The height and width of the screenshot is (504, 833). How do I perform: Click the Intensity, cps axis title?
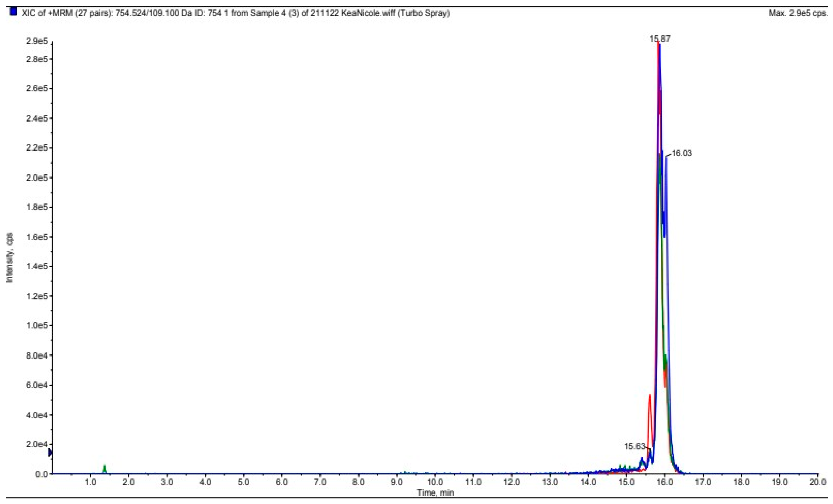(9, 257)
